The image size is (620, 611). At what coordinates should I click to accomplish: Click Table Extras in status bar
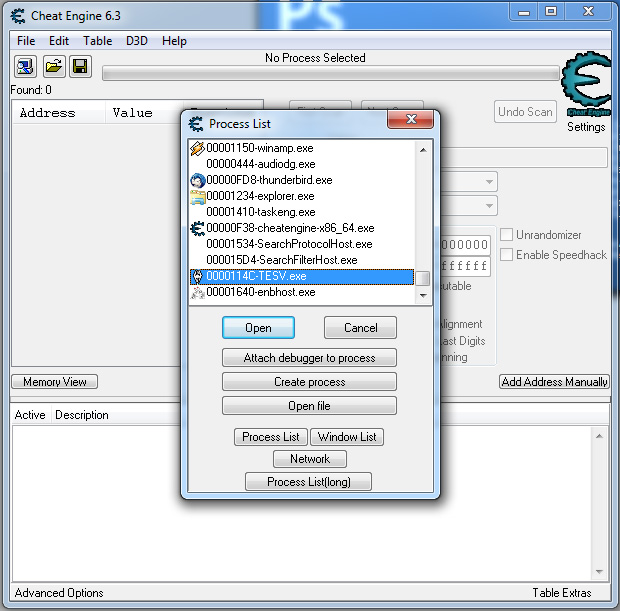561,593
